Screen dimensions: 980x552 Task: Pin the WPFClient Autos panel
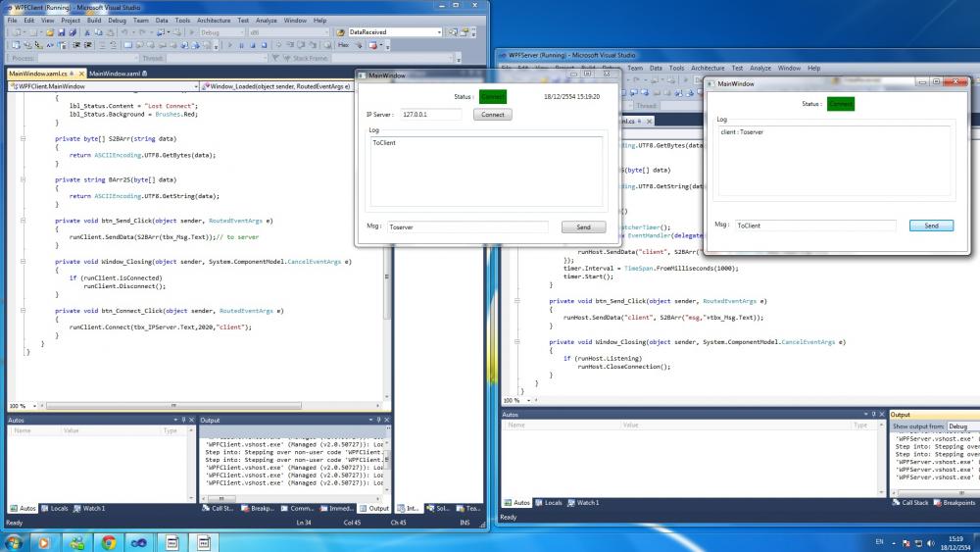click(x=180, y=420)
